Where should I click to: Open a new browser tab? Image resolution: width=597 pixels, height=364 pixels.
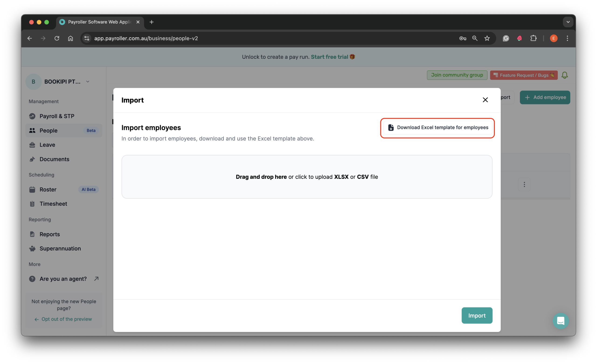pos(152,22)
